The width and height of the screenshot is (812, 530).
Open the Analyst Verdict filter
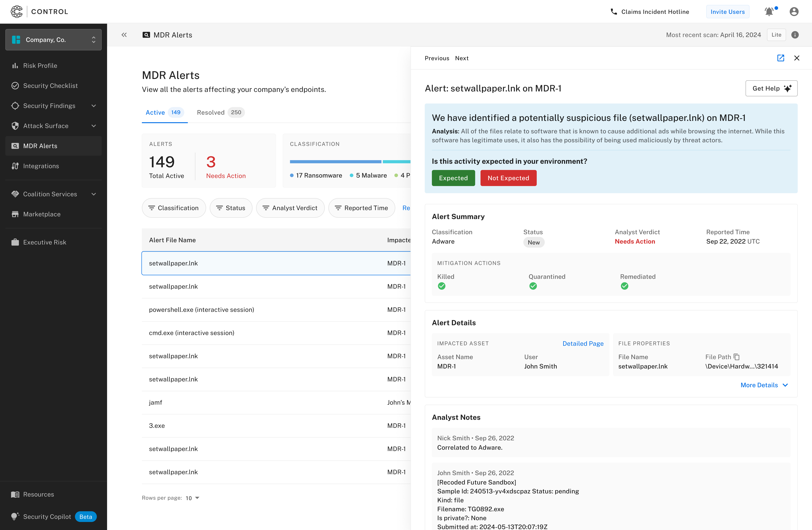pyautogui.click(x=290, y=208)
